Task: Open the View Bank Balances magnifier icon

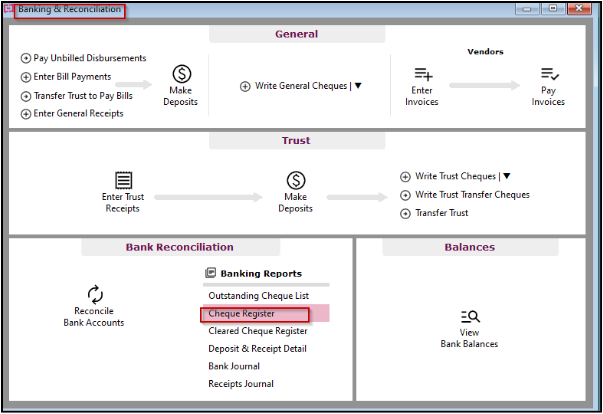Action: [470, 317]
